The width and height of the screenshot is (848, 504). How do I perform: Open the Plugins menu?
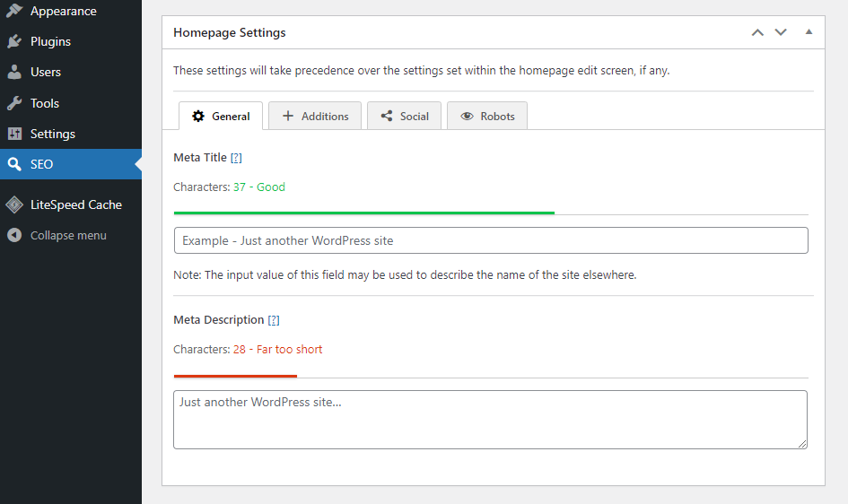tap(71, 41)
